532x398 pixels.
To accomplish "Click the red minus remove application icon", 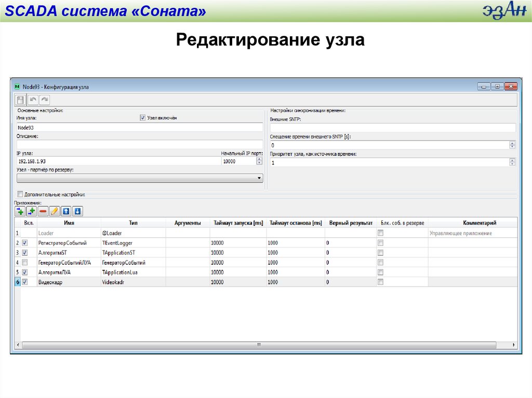I will tap(43, 211).
